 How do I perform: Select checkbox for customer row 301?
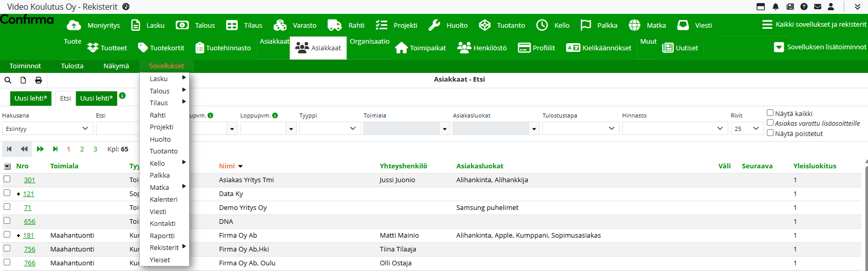coord(7,179)
